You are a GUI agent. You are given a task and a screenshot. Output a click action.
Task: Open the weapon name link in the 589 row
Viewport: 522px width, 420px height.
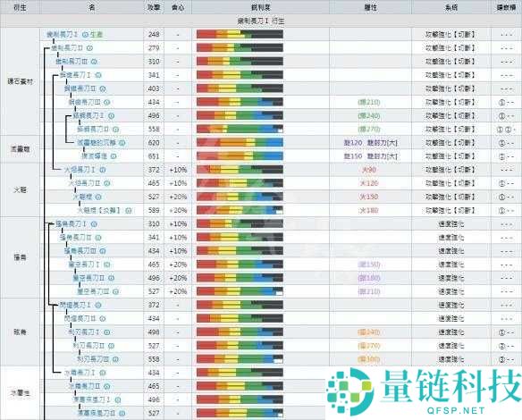99,210
